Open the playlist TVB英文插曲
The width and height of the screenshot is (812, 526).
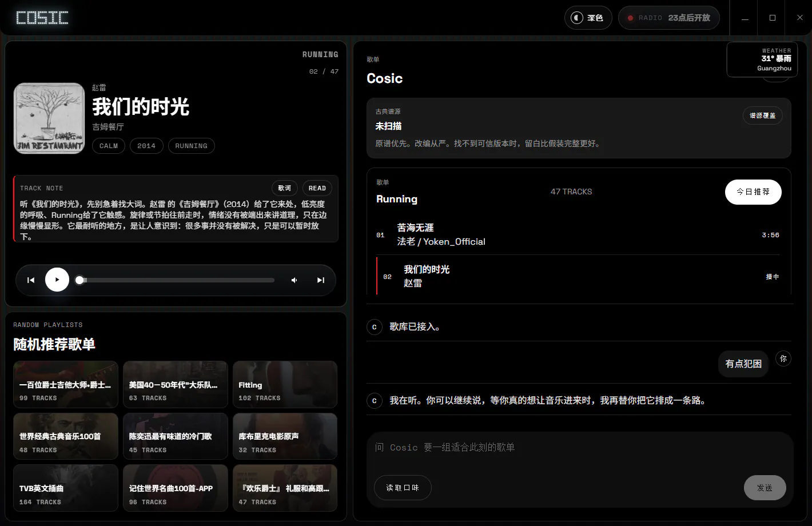[x=66, y=488]
